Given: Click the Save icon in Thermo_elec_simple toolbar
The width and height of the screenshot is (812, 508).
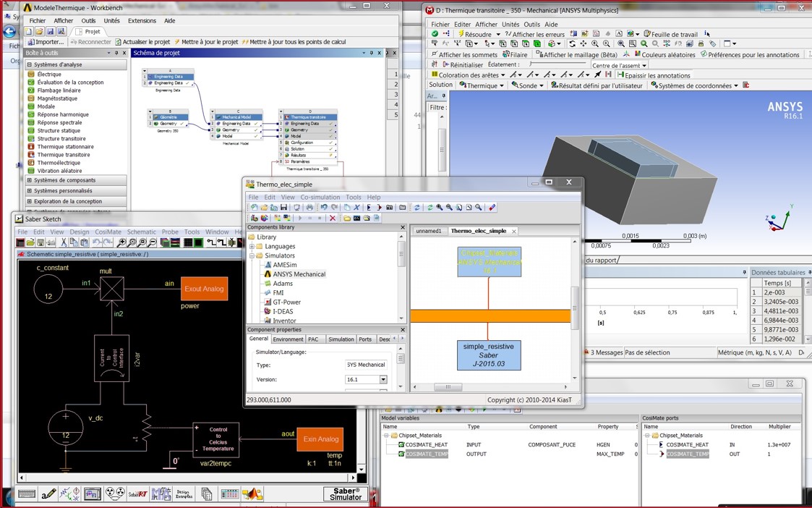Looking at the screenshot, I should click(x=283, y=208).
